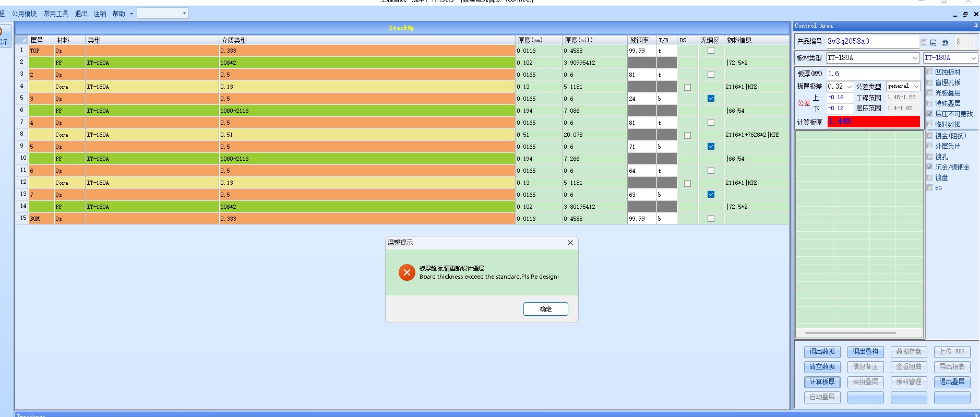
Task: Click the red 计算板厚 value field
Action: pos(874,122)
